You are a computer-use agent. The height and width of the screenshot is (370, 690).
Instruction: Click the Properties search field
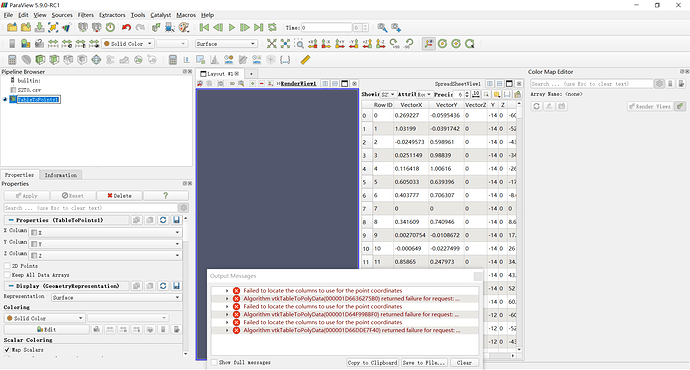coord(91,208)
